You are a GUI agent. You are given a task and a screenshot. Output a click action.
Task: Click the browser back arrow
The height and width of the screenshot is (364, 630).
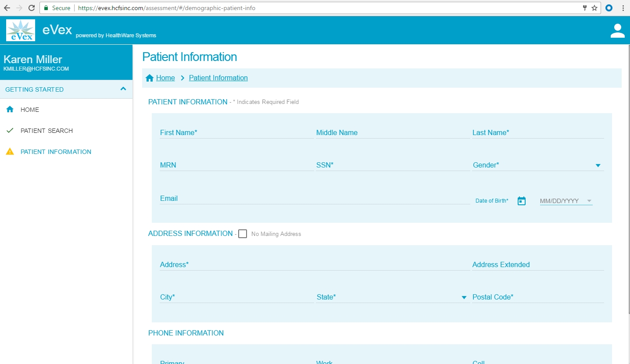[7, 8]
